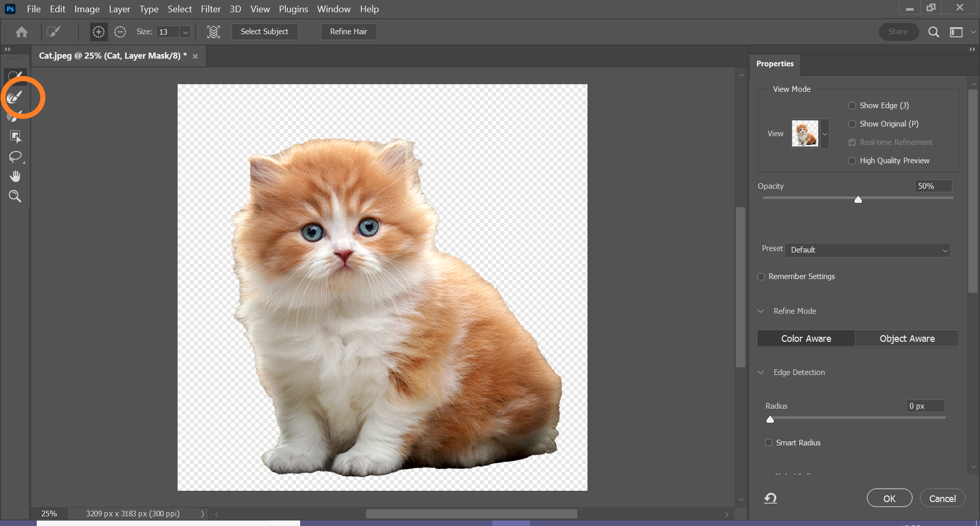Enable Smart Radius checkbox
The width and height of the screenshot is (980, 526).
(x=769, y=443)
